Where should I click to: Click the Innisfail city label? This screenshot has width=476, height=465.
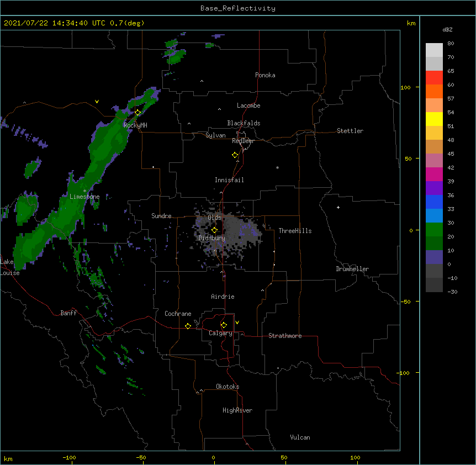(229, 180)
